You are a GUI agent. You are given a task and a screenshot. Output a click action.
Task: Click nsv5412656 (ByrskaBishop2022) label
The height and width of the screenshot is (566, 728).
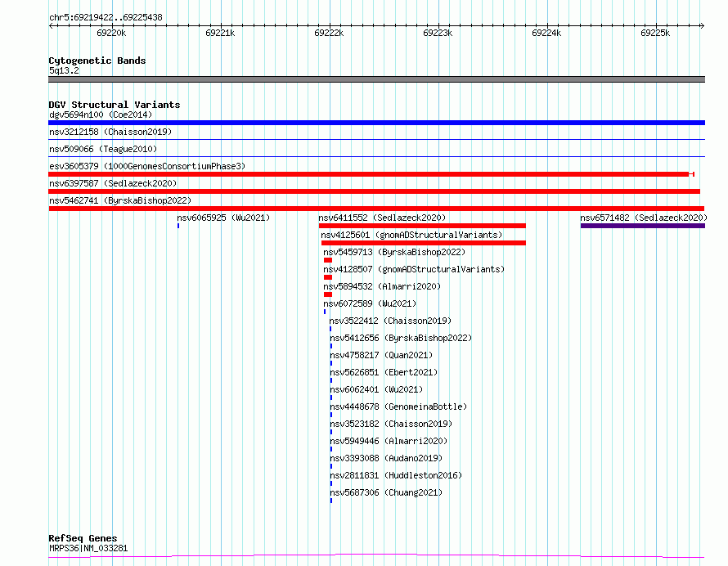point(401,338)
